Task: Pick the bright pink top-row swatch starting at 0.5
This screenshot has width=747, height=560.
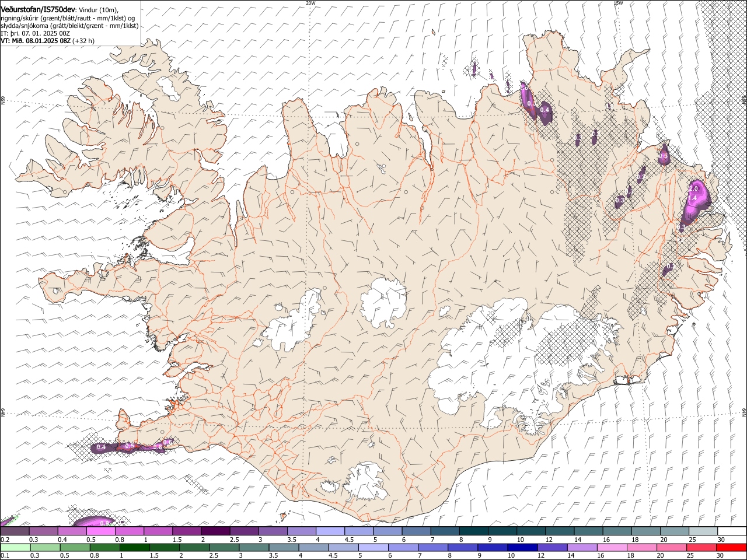Action: coord(100,531)
